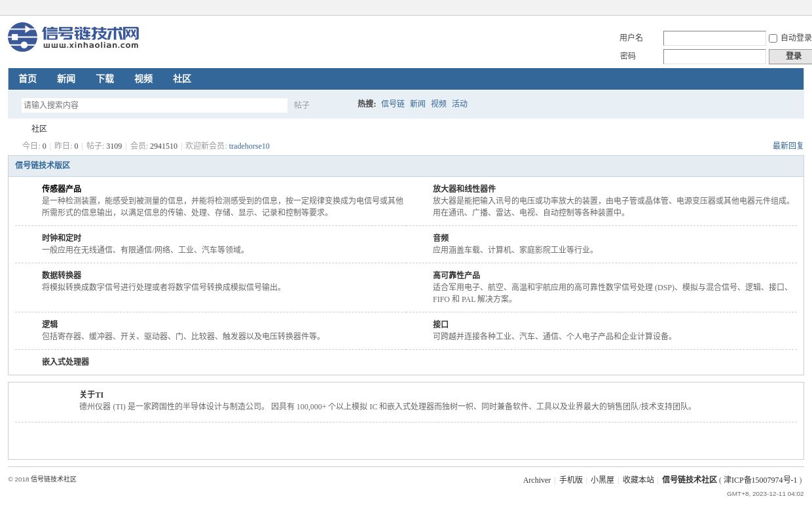
Task: Select hot search term 活动
Action: tap(460, 104)
